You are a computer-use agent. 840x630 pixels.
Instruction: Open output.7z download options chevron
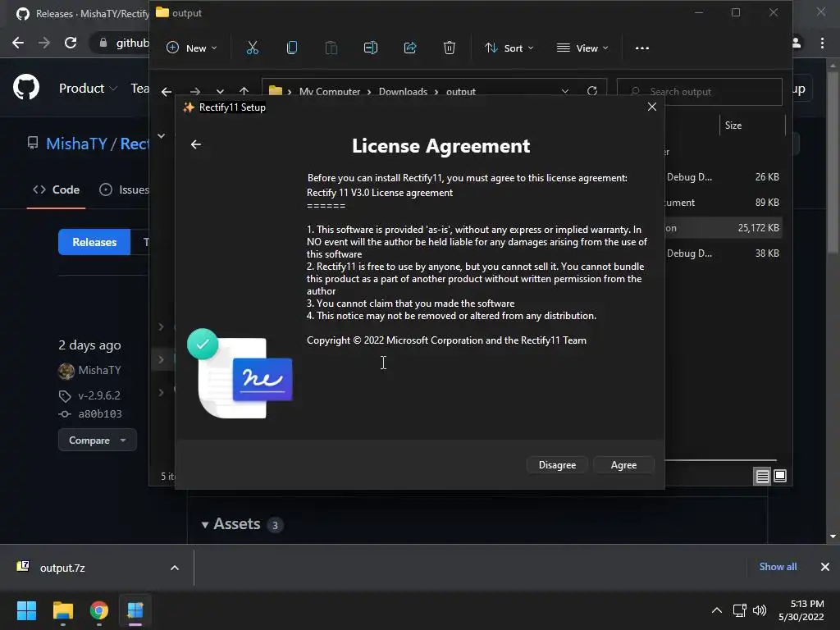[175, 568]
